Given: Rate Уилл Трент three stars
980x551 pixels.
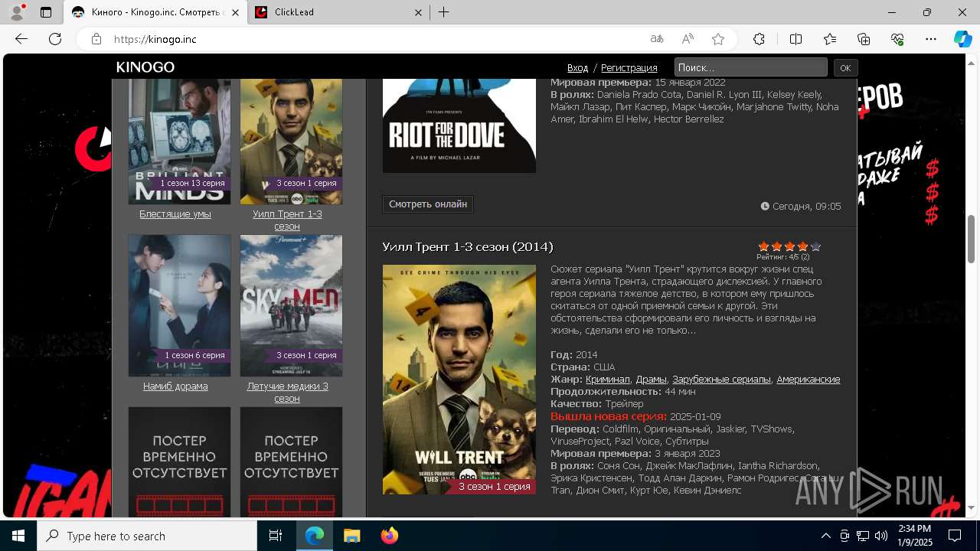Looking at the screenshot, I should (789, 246).
